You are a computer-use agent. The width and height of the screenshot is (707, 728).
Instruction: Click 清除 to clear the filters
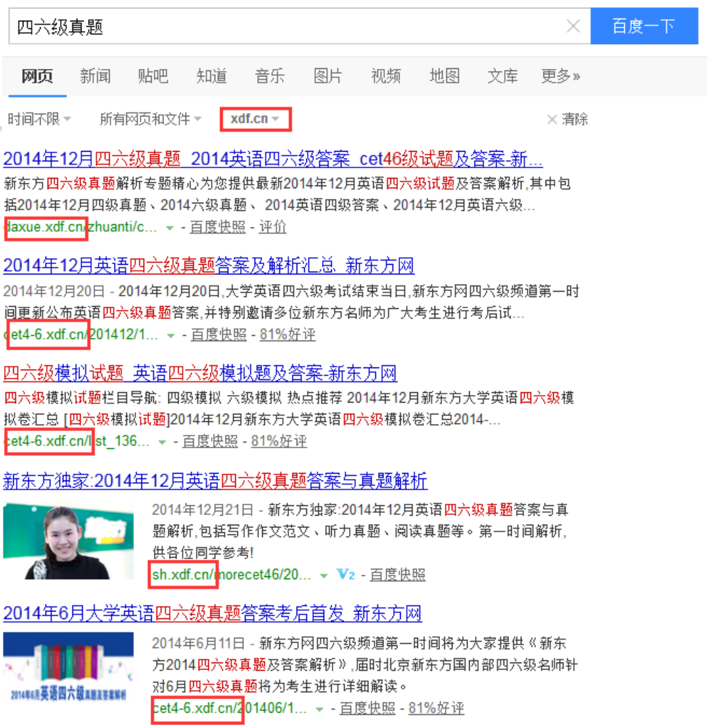click(567, 119)
